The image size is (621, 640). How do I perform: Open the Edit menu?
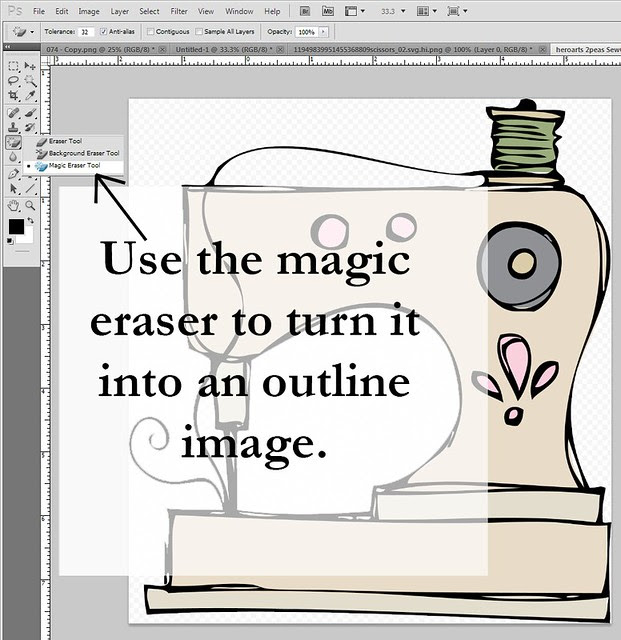coord(62,11)
